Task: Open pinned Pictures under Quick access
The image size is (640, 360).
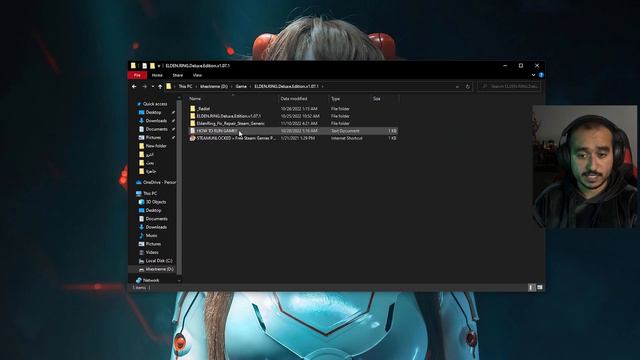Action: (x=153, y=138)
